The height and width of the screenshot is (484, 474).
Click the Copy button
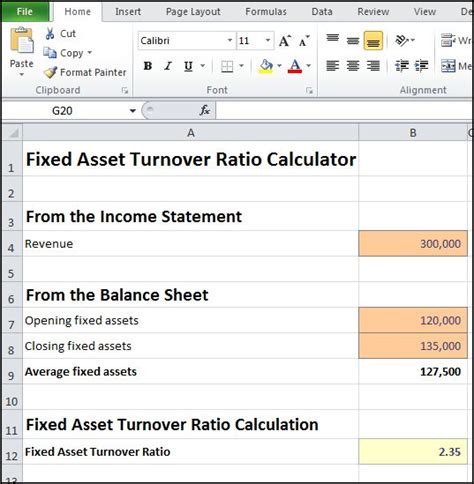68,53
